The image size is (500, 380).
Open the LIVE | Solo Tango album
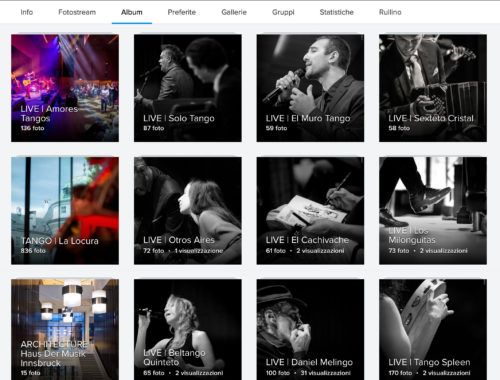pos(188,88)
